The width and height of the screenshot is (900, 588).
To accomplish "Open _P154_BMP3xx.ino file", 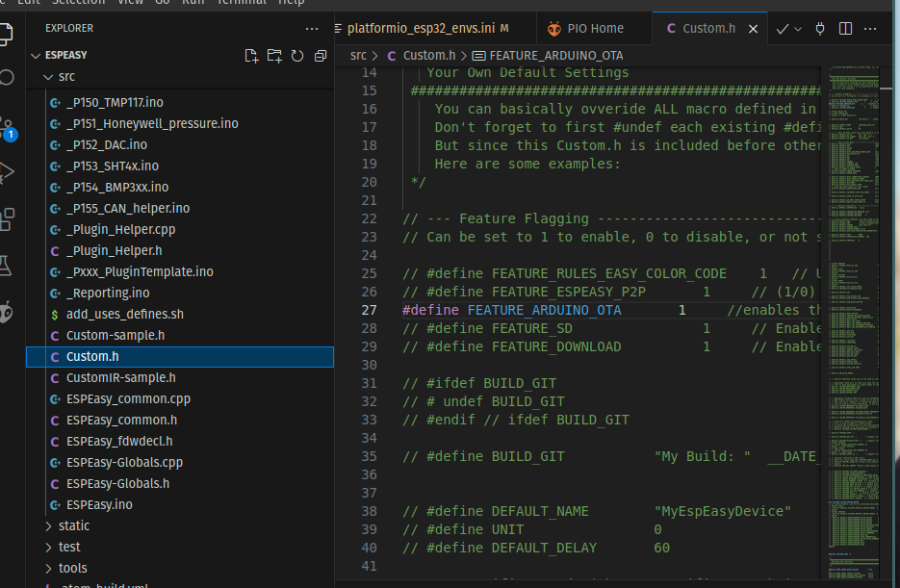I will (180, 187).
